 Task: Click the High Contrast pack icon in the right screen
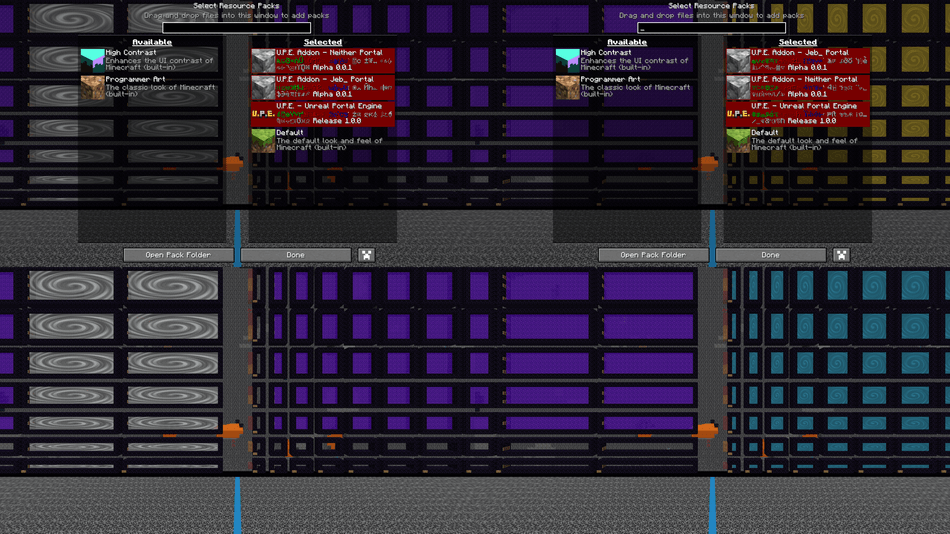pyautogui.click(x=568, y=61)
